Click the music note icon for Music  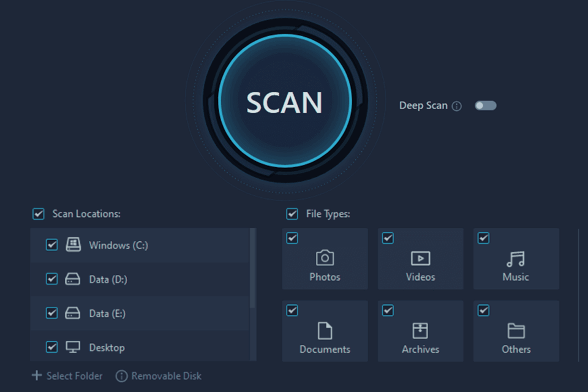point(516,258)
